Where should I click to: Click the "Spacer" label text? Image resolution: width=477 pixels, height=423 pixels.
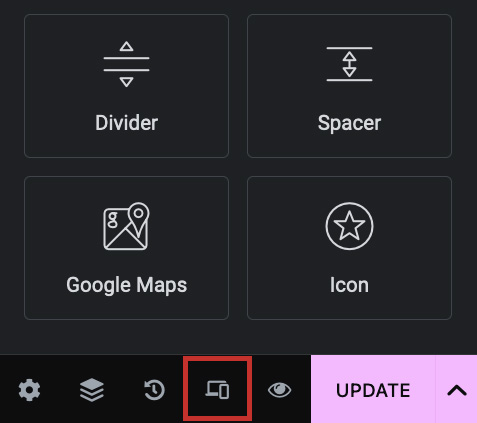point(349,123)
